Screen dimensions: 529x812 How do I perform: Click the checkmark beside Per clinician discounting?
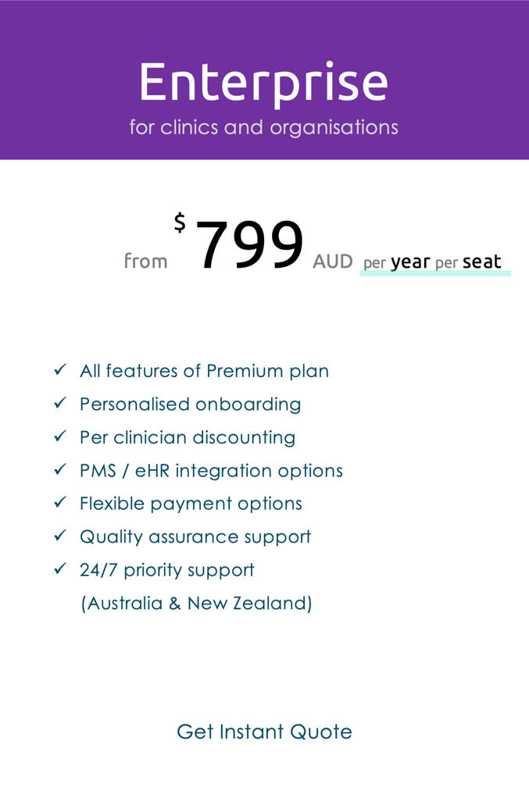[61, 436]
